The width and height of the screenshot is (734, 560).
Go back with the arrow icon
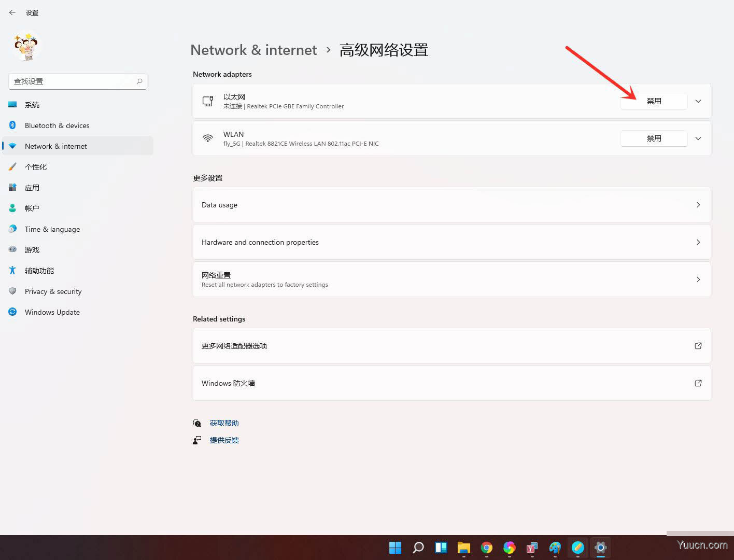pos(12,12)
